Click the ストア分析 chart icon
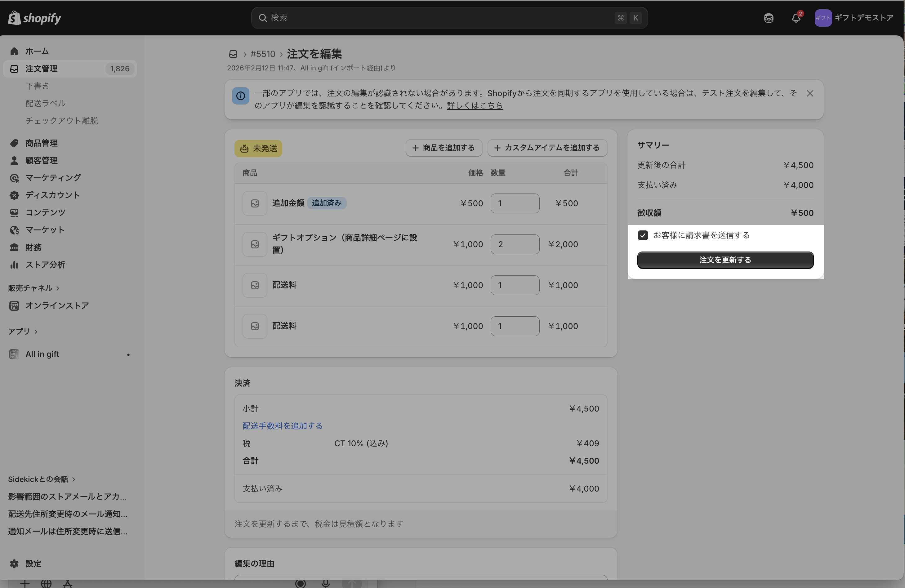Viewport: 905px width, 588px height. pos(15,265)
